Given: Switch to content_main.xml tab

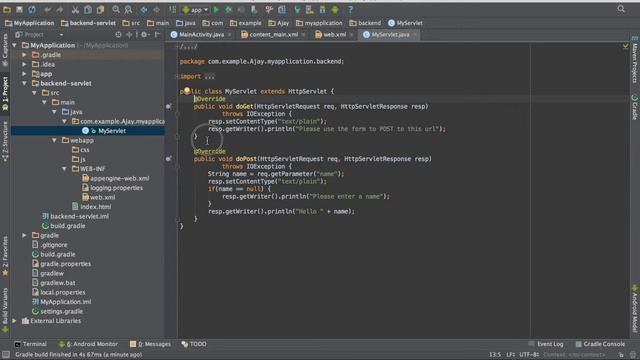Looking at the screenshot, I should [x=273, y=35].
